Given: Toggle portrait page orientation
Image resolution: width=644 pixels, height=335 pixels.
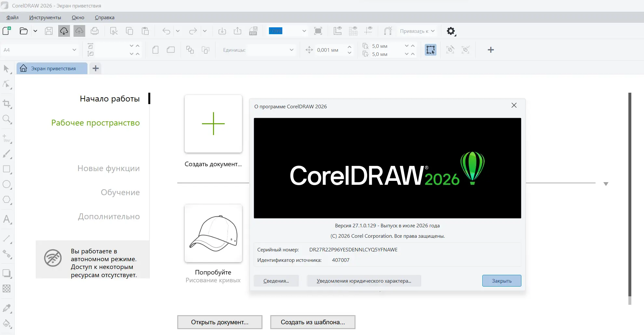Looking at the screenshot, I should [155, 50].
